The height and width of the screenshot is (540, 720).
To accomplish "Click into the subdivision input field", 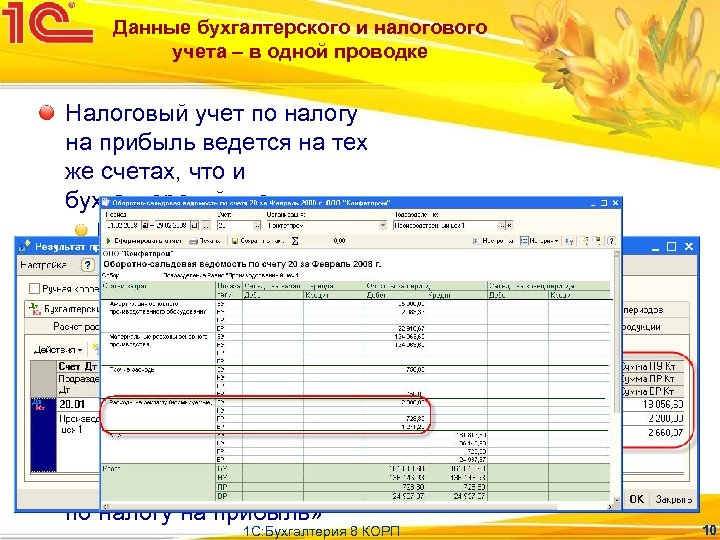I will (x=445, y=225).
